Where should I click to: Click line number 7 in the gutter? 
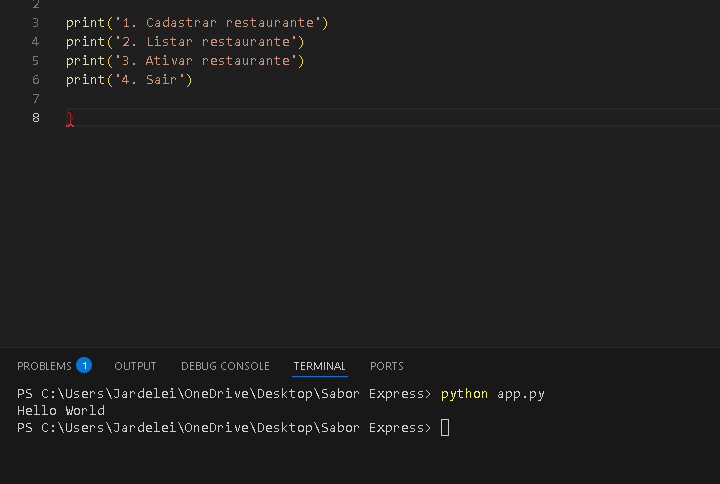tap(35, 98)
